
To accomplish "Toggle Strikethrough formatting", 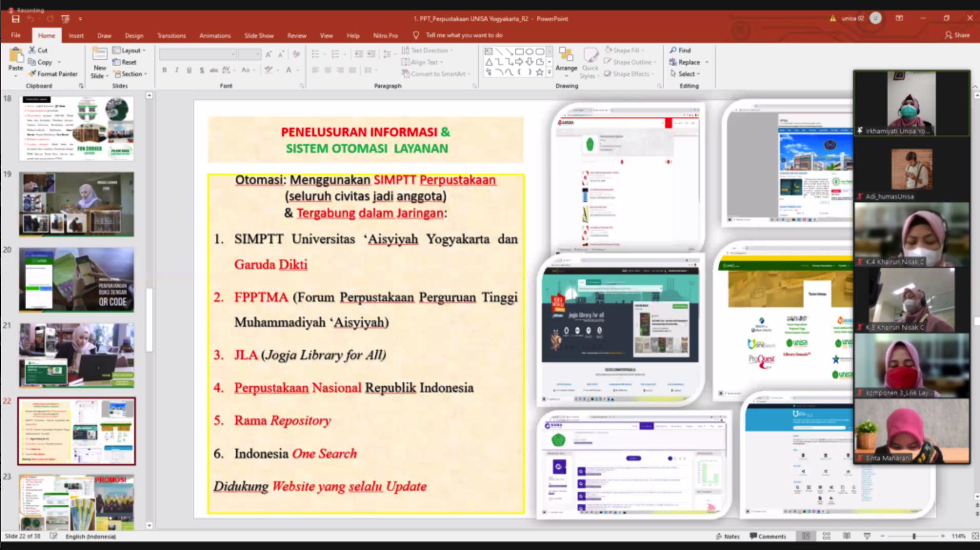I will click(214, 70).
